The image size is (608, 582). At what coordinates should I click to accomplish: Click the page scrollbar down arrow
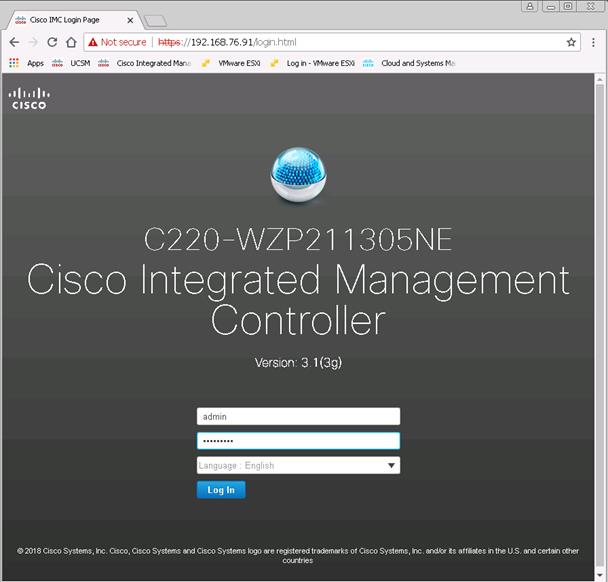point(599,575)
